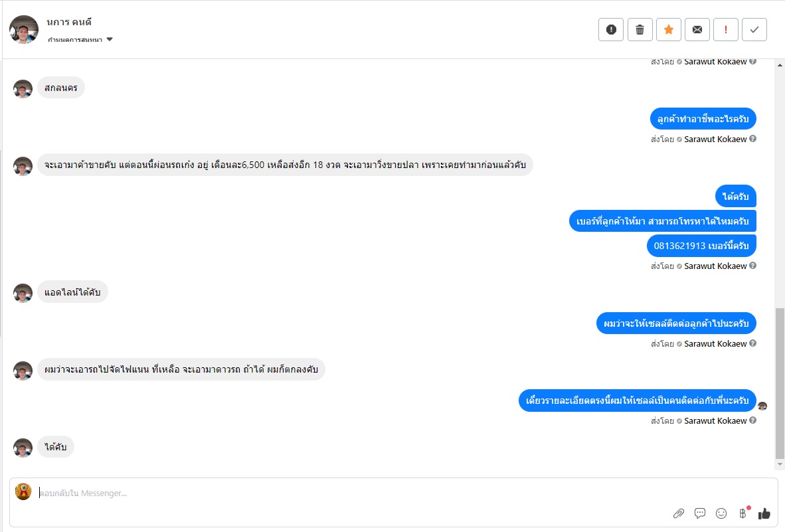Delete conversation using trash icon
This screenshot has width=785, height=532.
pyautogui.click(x=640, y=29)
